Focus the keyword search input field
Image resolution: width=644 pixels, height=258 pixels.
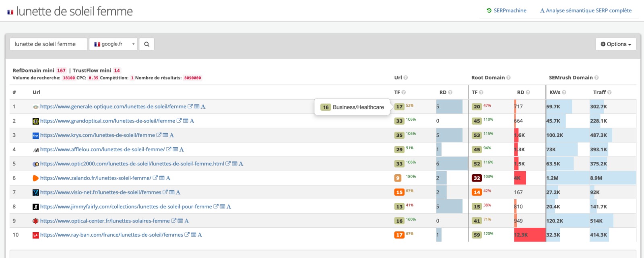click(48, 44)
